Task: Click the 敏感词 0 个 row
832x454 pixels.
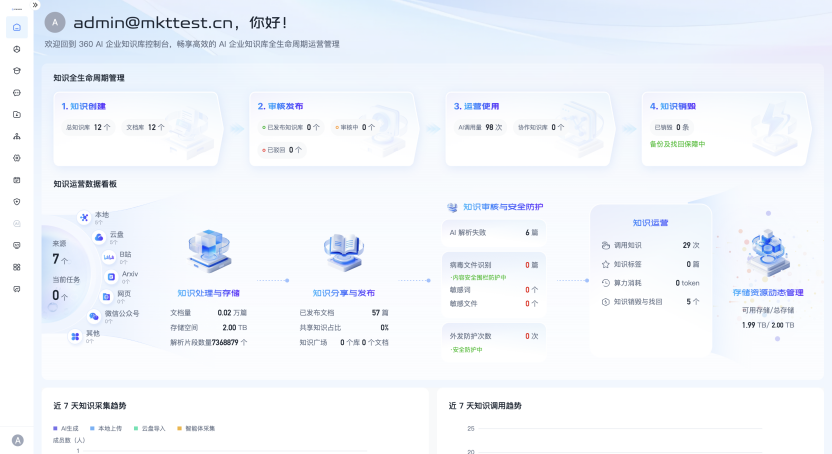Action: [494, 290]
